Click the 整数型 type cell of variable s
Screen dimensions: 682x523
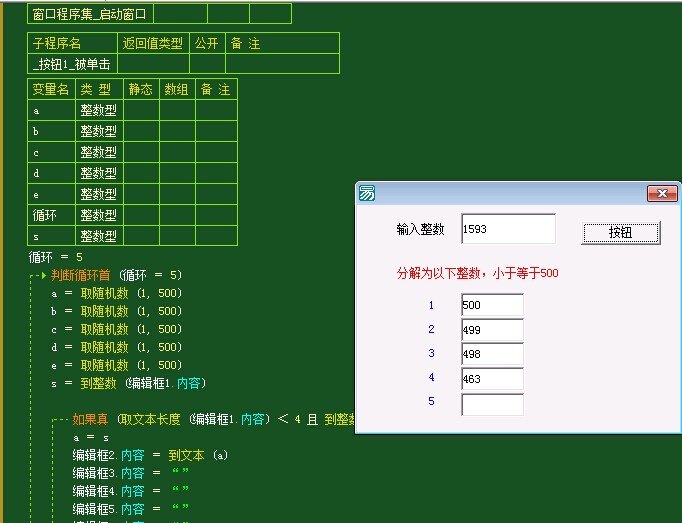point(99,237)
